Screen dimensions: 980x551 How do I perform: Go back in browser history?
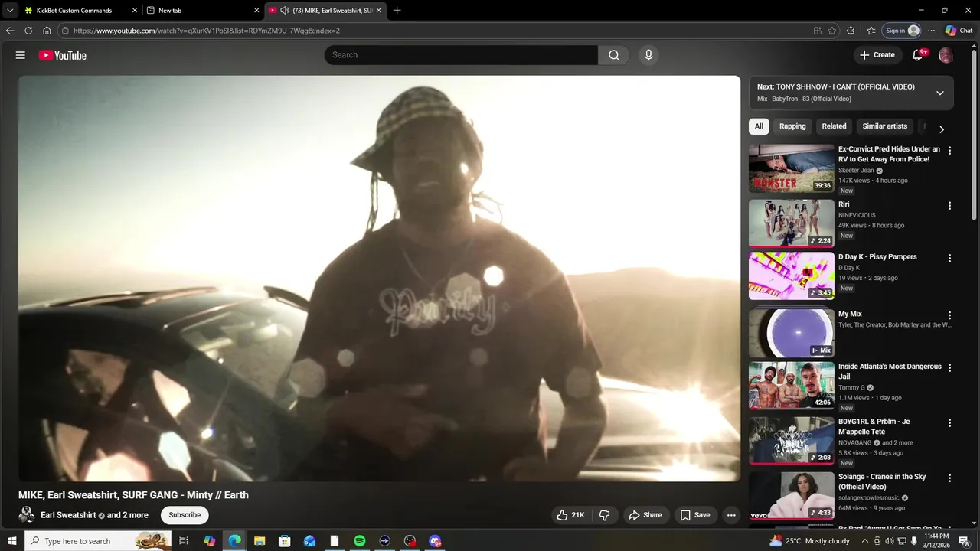tap(10, 31)
